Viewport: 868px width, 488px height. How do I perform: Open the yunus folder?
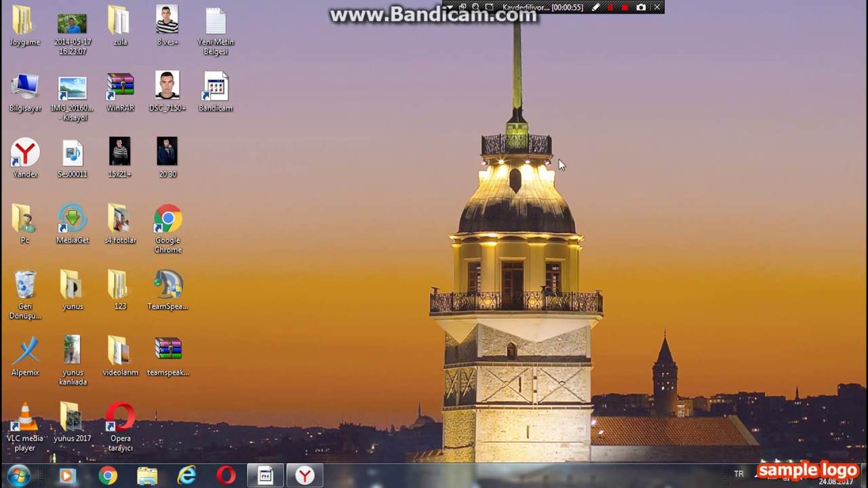point(73,290)
